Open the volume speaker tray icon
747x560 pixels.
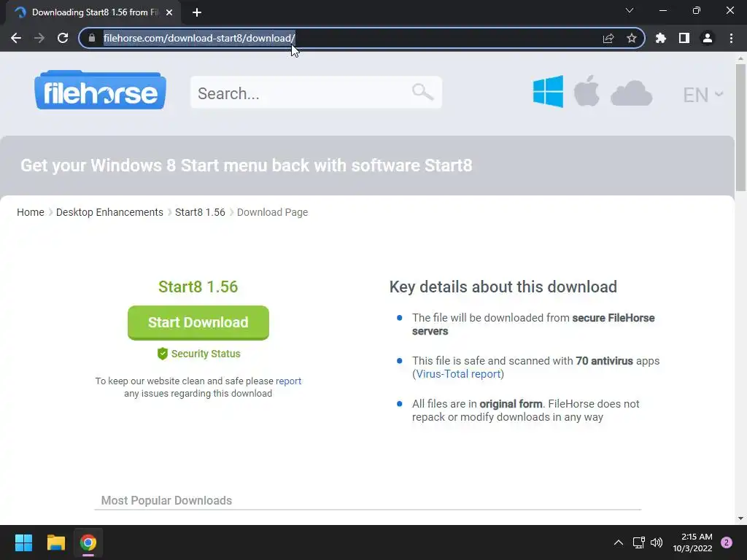657,542
